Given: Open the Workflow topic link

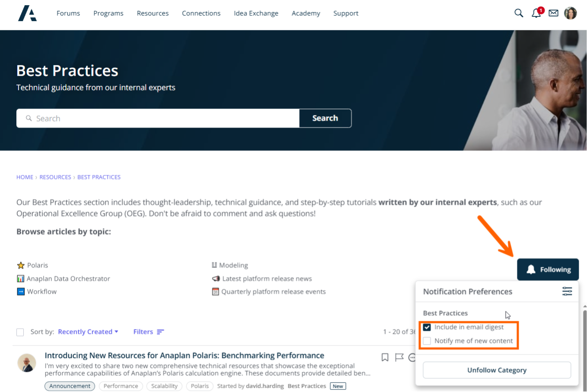Looking at the screenshot, I should (x=42, y=291).
